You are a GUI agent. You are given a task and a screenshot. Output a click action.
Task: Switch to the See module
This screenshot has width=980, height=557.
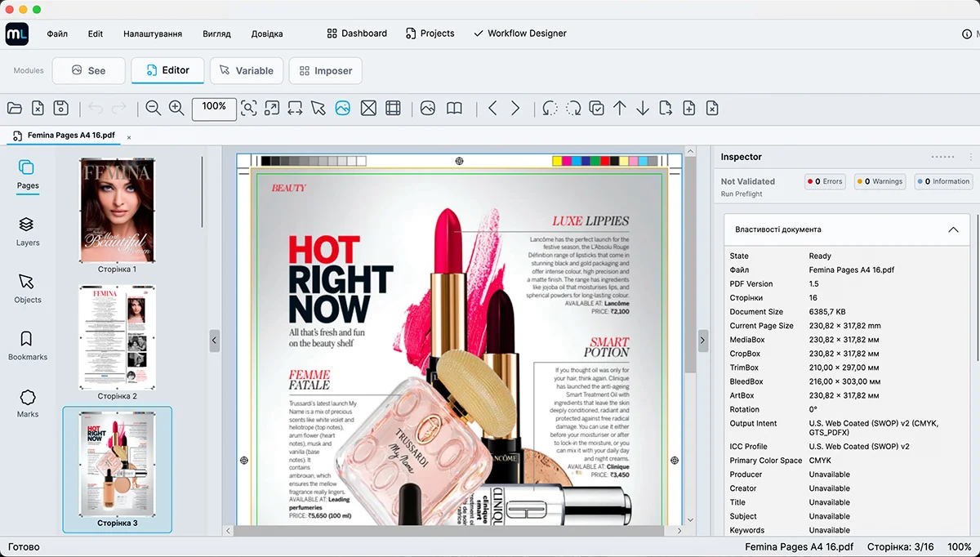click(88, 70)
